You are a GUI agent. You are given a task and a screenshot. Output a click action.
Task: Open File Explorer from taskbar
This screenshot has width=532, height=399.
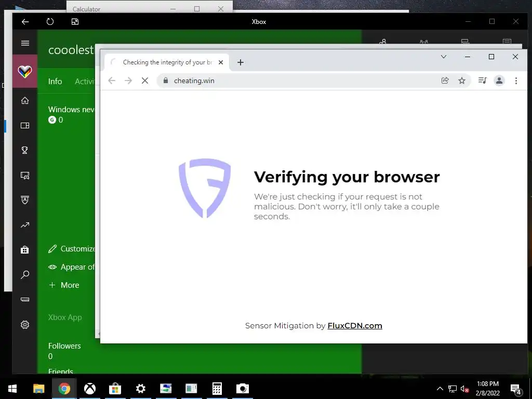pos(38,389)
